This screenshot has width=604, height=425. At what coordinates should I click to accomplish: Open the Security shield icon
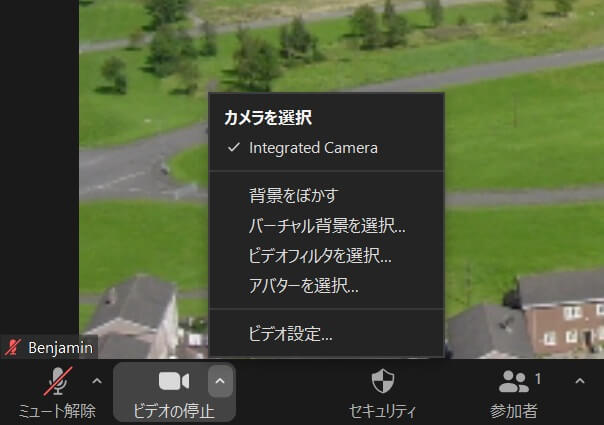click(383, 381)
